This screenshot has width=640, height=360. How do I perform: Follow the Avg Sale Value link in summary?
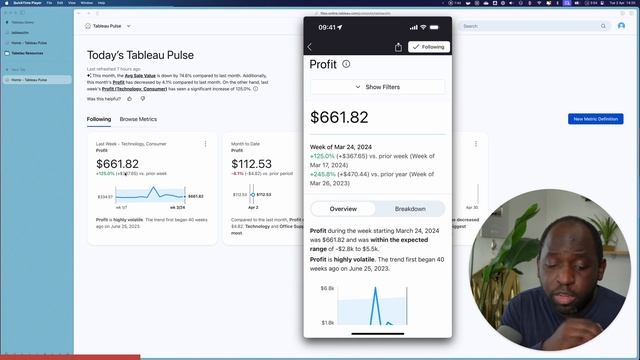(140, 76)
